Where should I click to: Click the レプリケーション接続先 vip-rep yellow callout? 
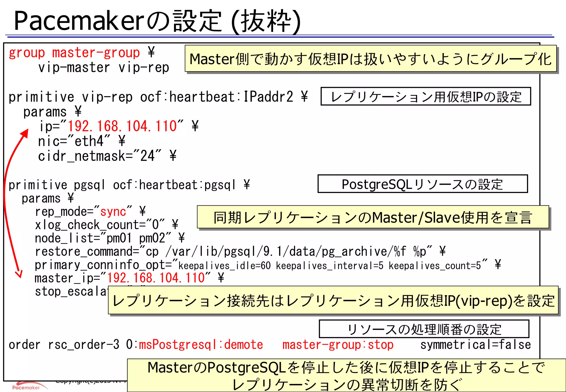coord(333,300)
